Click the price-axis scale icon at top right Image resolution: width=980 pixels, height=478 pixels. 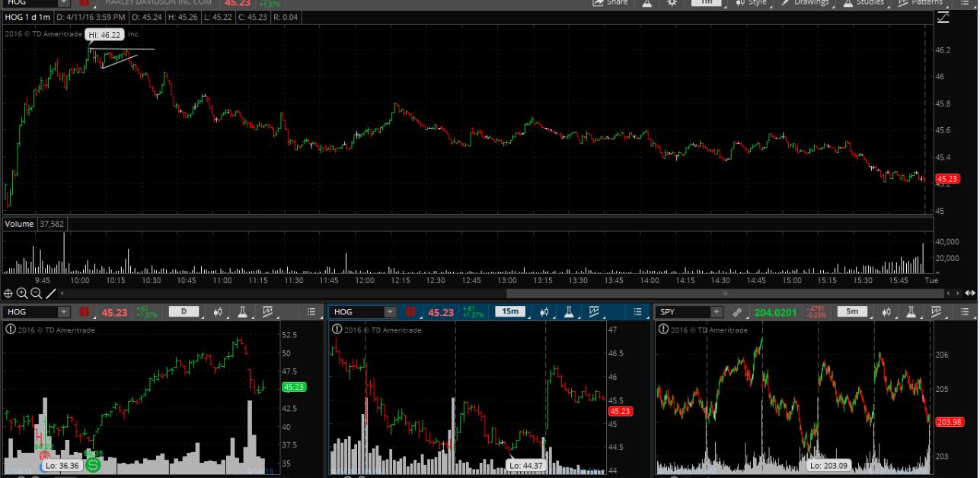click(943, 18)
